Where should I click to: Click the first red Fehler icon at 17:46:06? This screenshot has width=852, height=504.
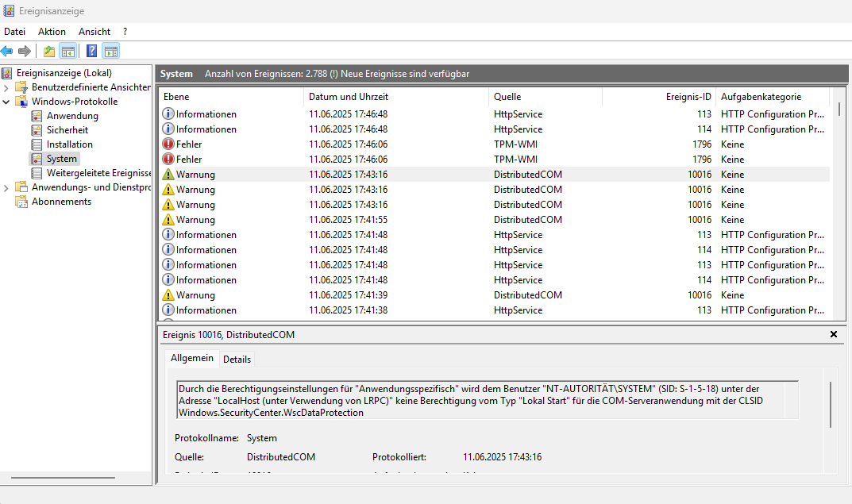click(168, 144)
